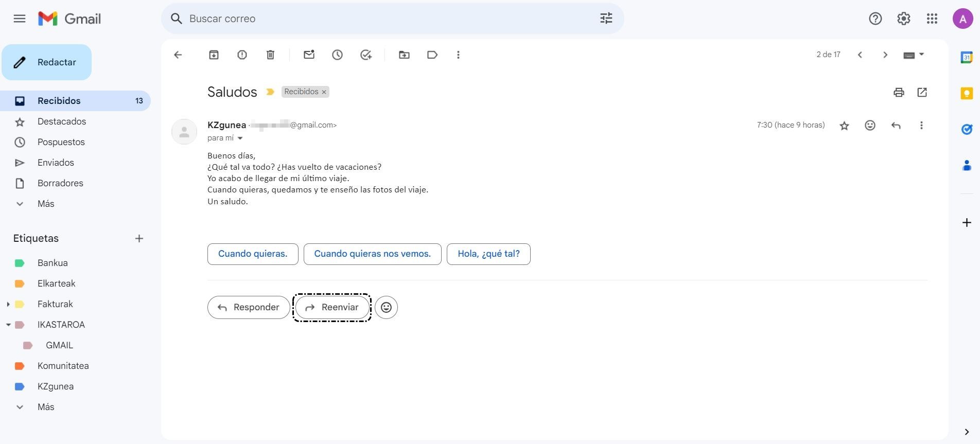980x444 pixels.
Task: Report email as spam
Action: (x=242, y=55)
